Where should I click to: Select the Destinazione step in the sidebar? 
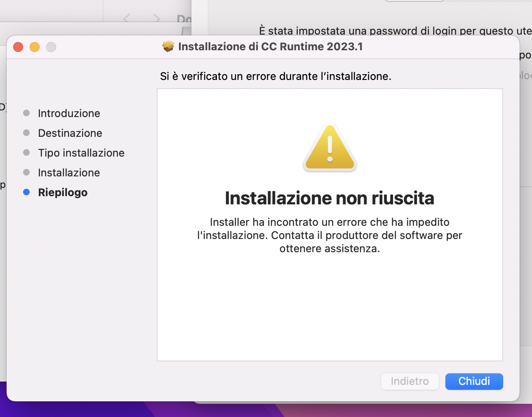[x=70, y=133]
